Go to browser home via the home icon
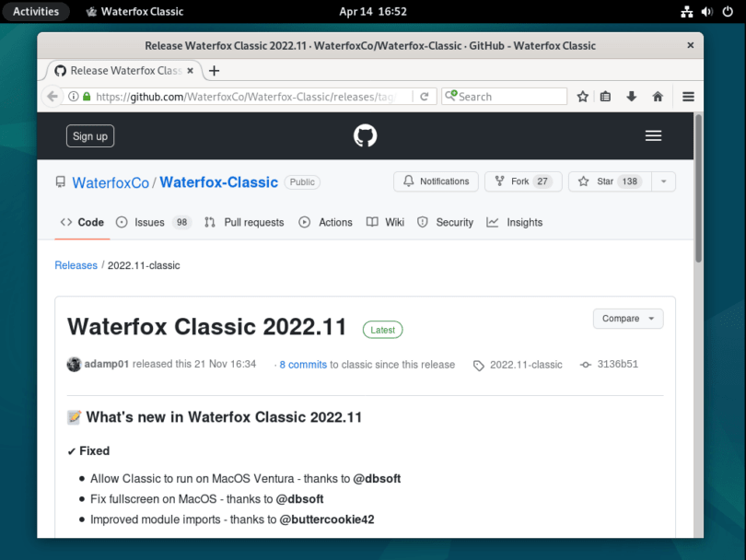The image size is (746, 560). (x=655, y=96)
